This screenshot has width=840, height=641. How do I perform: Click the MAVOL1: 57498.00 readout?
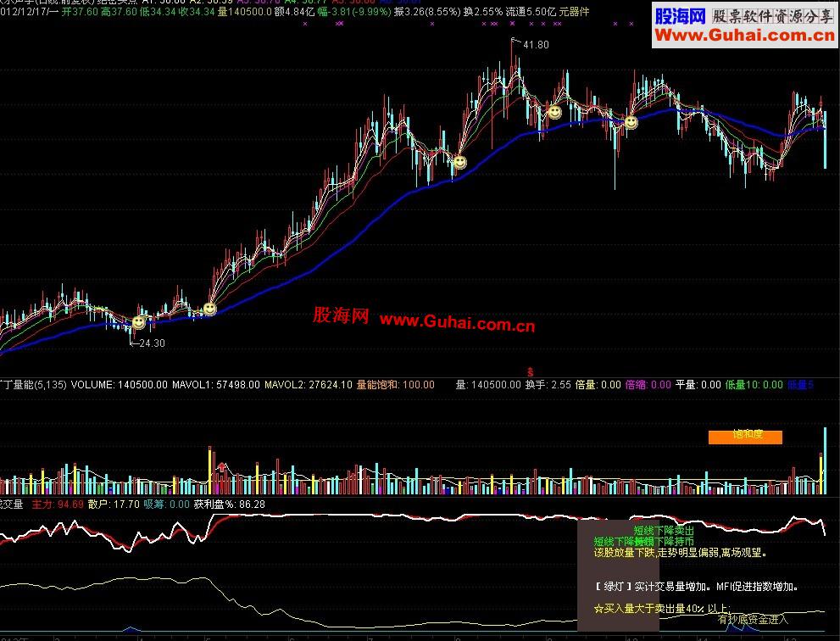pyautogui.click(x=216, y=385)
